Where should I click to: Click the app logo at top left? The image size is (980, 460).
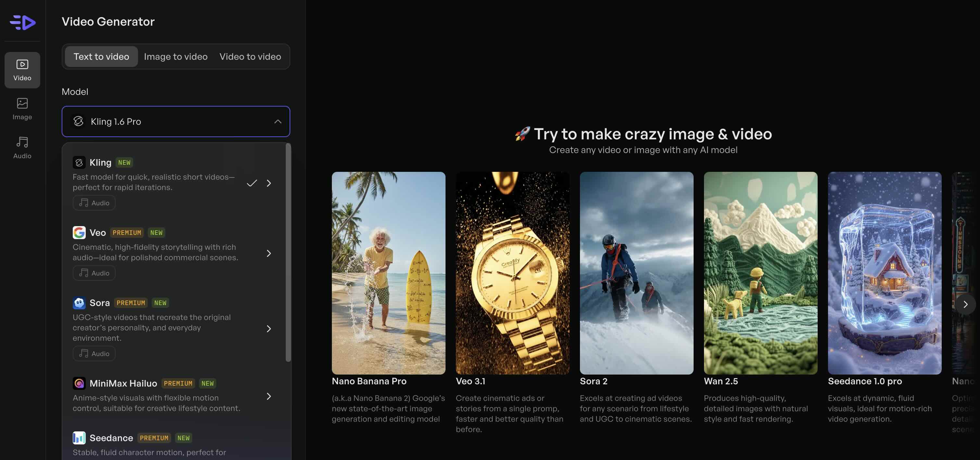(x=22, y=22)
